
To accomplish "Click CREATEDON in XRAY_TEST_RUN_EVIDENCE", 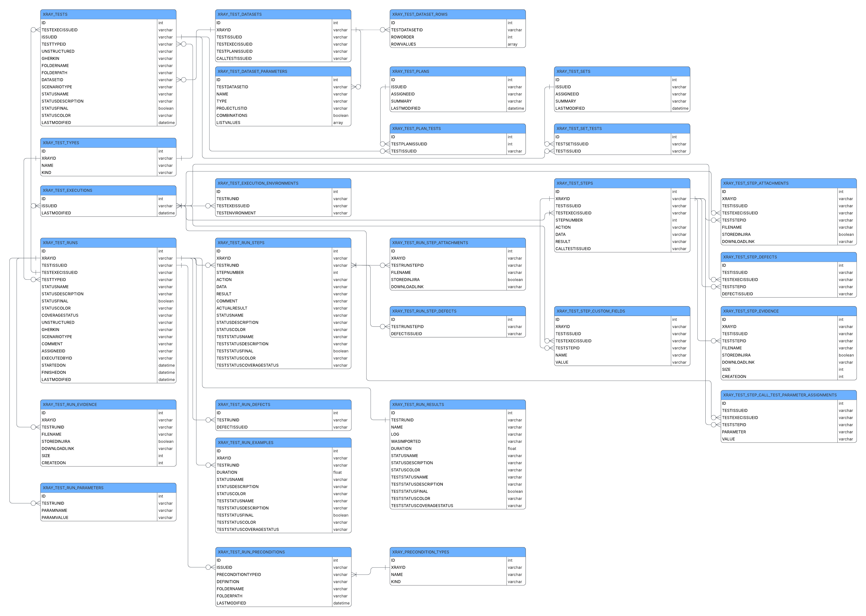I will point(108,463).
